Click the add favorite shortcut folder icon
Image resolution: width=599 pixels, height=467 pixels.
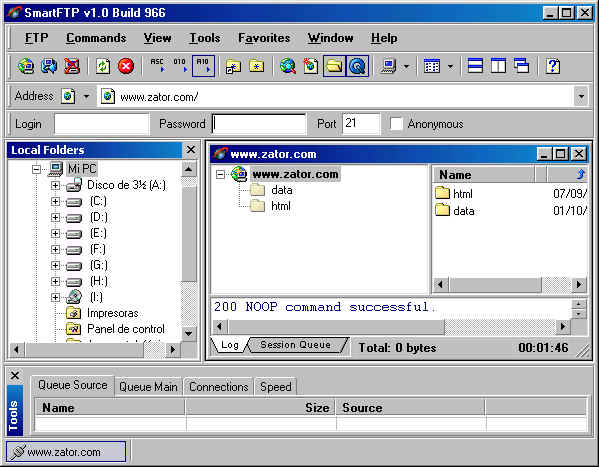(233, 66)
